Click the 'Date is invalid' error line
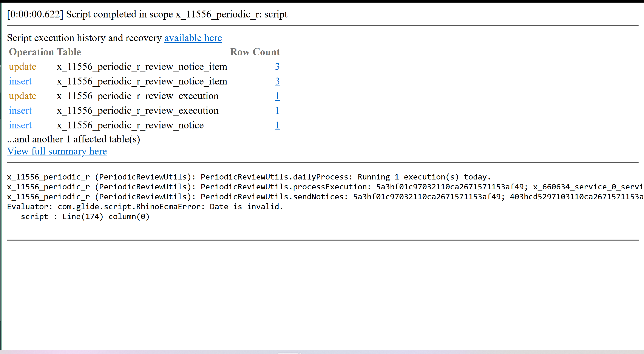Image resolution: width=644 pixels, height=354 pixels. click(145, 207)
